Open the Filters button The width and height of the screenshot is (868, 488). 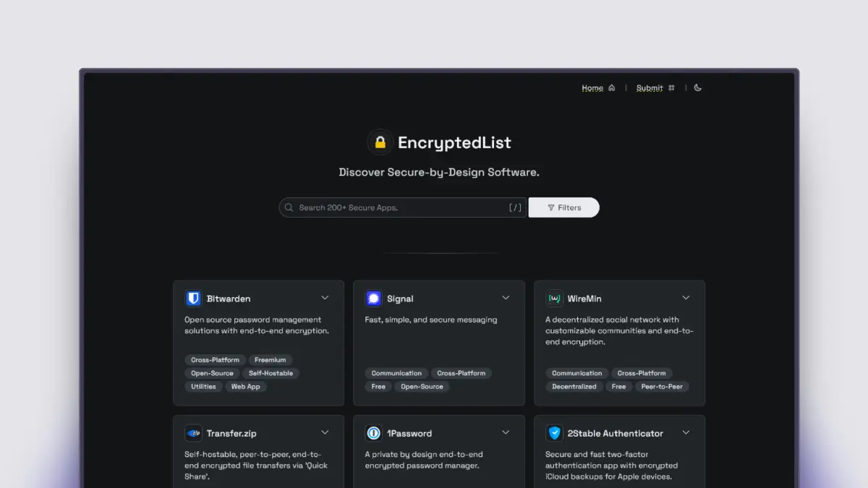point(563,207)
